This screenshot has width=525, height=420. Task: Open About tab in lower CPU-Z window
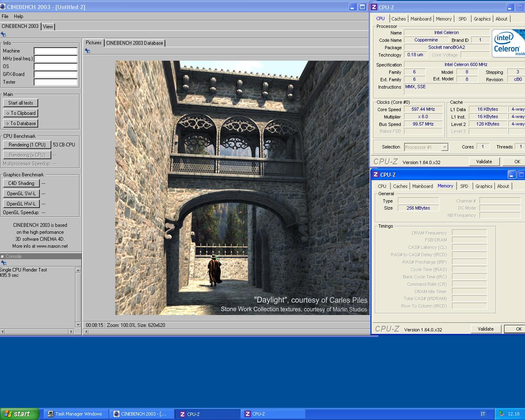tap(503, 186)
